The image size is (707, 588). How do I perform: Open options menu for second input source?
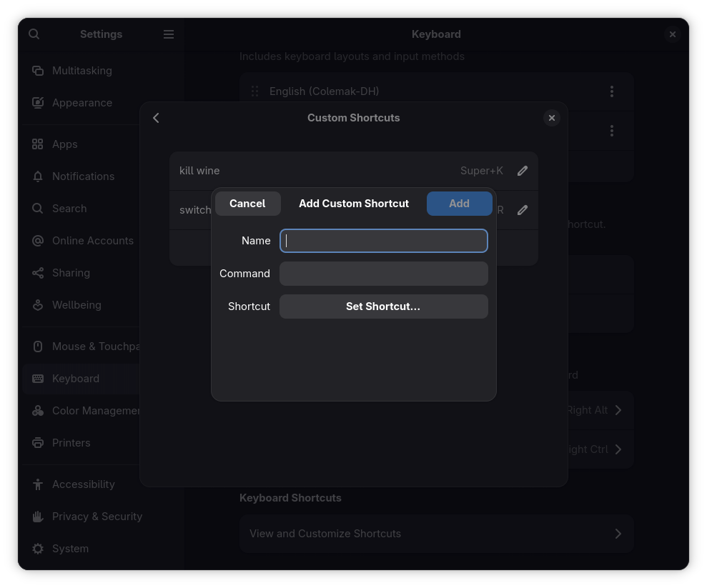point(612,131)
